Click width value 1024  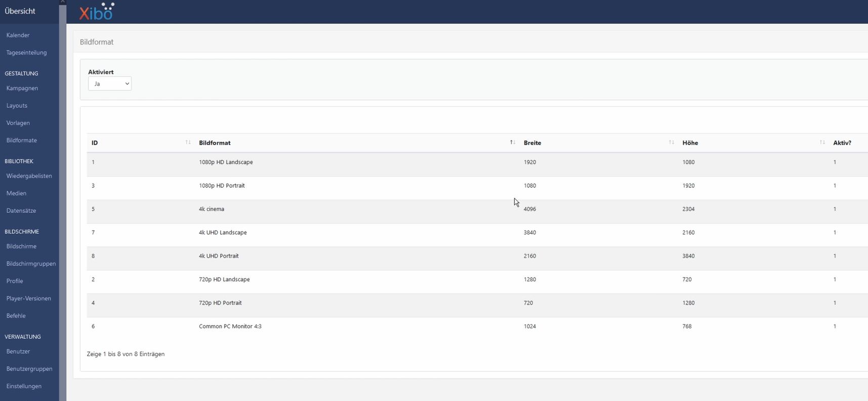(530, 326)
